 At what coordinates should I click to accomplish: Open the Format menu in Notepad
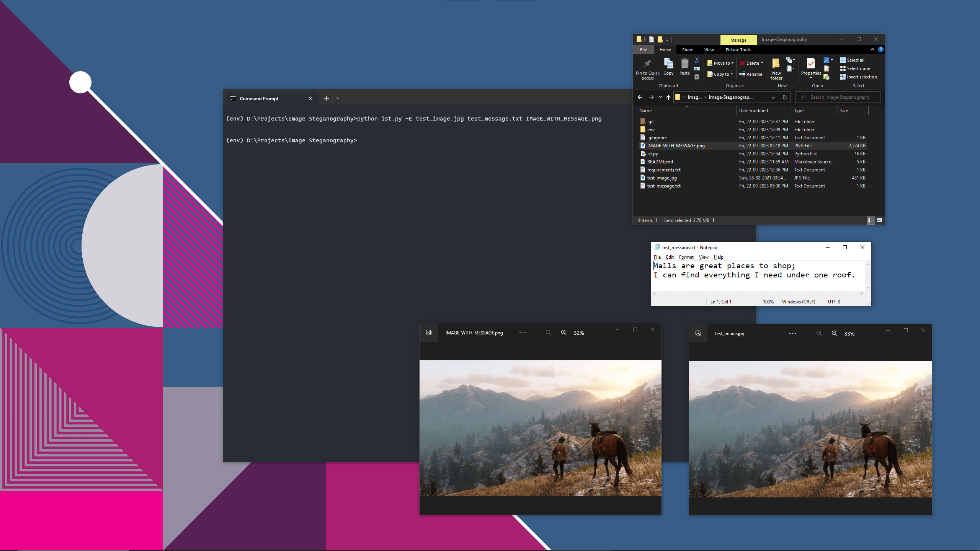click(x=686, y=257)
